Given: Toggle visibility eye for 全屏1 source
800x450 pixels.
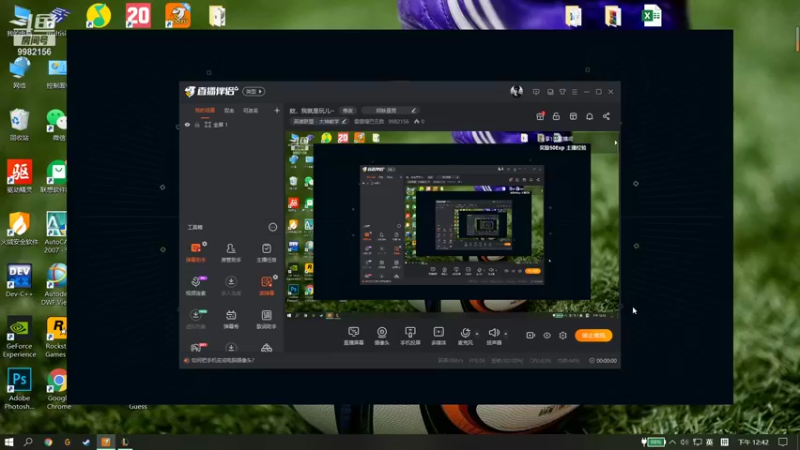Looking at the screenshot, I should pos(187,124).
